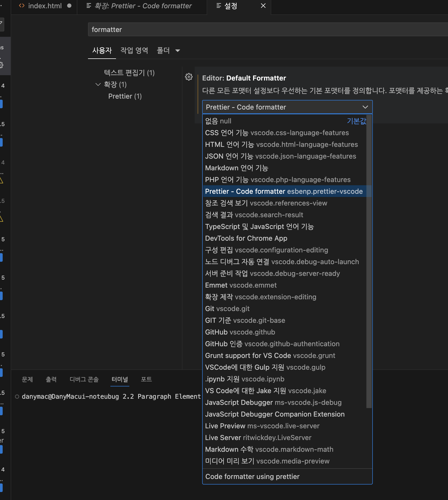The image size is (448, 500).
Task: Click the sidebar gear icon at left edge
Action: tap(1, 65)
